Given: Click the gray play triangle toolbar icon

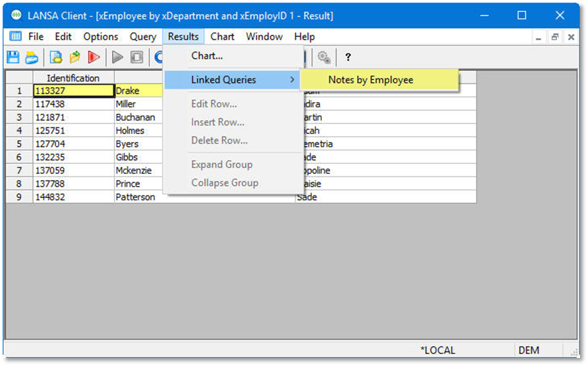Looking at the screenshot, I should tap(117, 57).
